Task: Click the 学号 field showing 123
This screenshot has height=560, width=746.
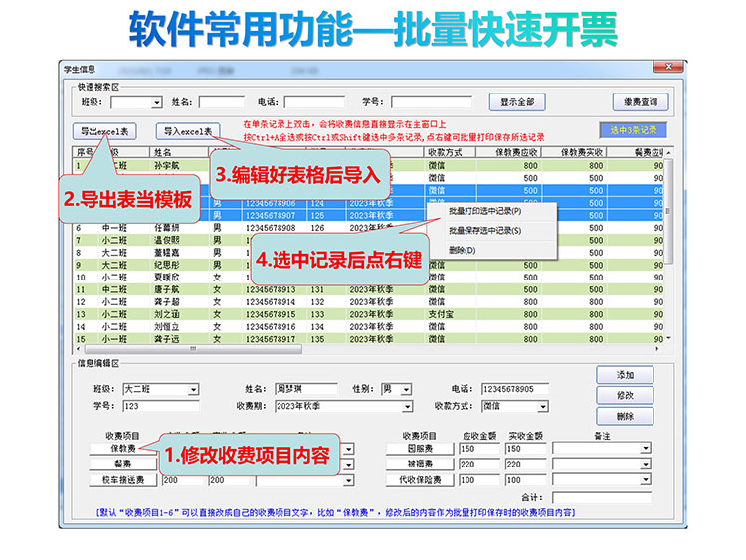Action: click(161, 406)
